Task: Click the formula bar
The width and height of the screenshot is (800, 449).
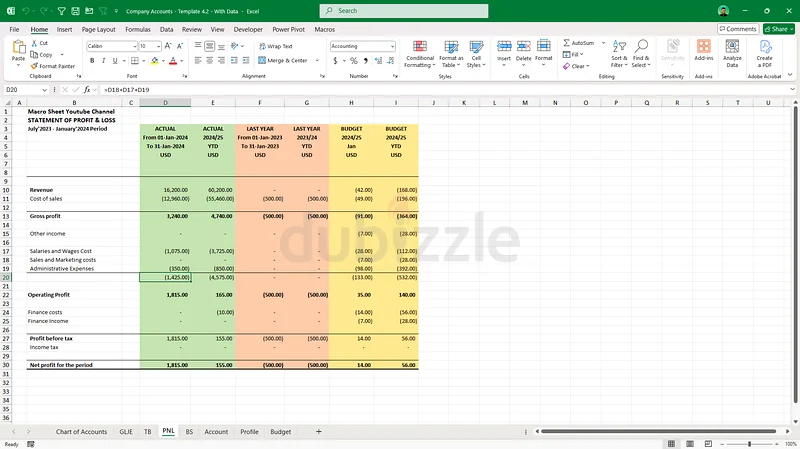Action: (444, 90)
